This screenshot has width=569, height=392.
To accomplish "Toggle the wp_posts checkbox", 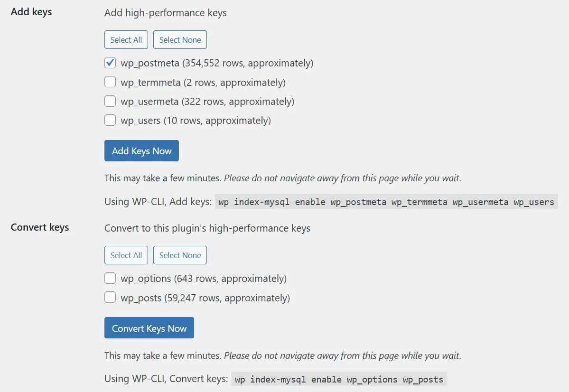I will 110,298.
